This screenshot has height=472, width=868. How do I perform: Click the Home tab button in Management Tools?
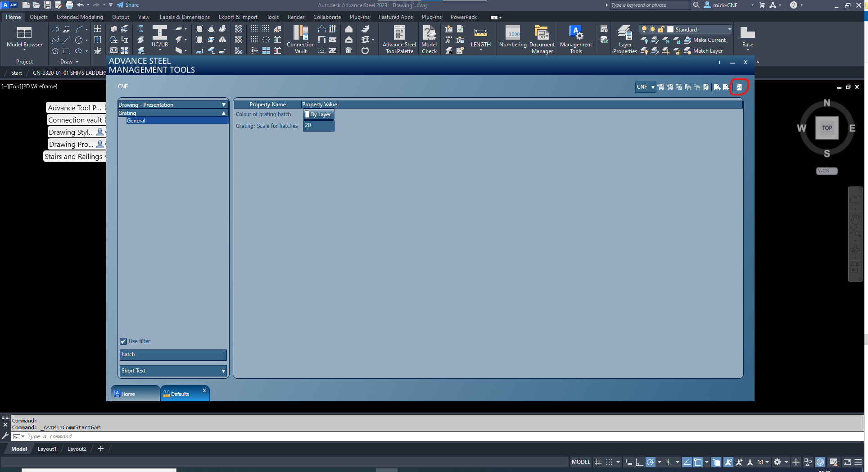pyautogui.click(x=135, y=394)
